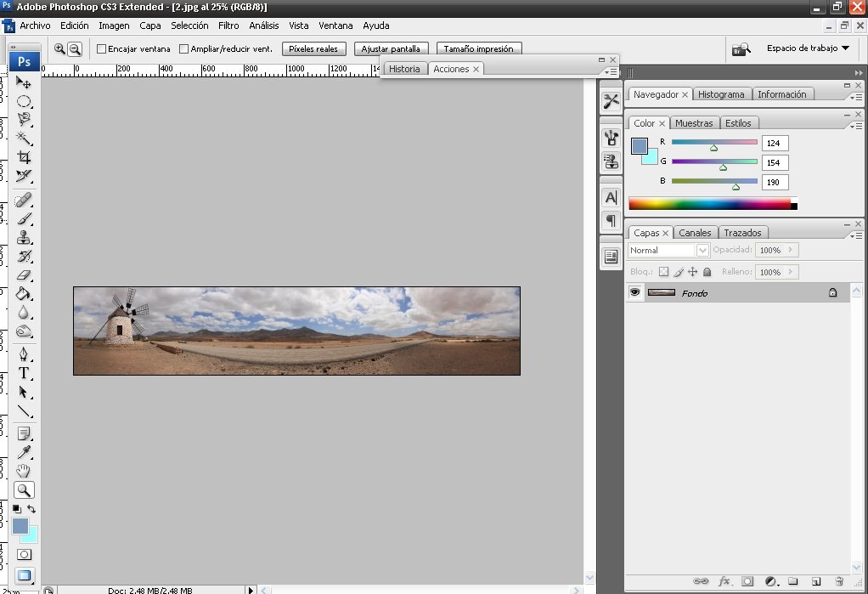Add a layer style with fx icon
Screen dimensions: 868x594
point(724,581)
